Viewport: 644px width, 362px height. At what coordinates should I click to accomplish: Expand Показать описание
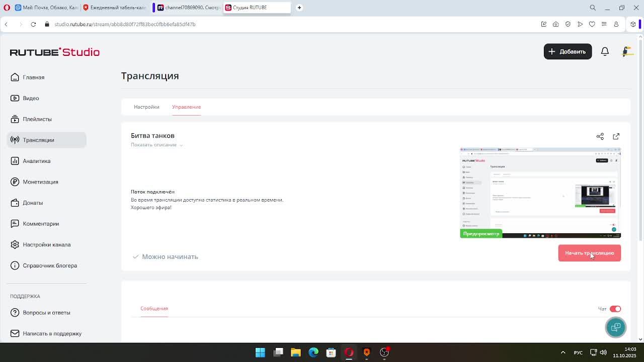[x=156, y=145]
